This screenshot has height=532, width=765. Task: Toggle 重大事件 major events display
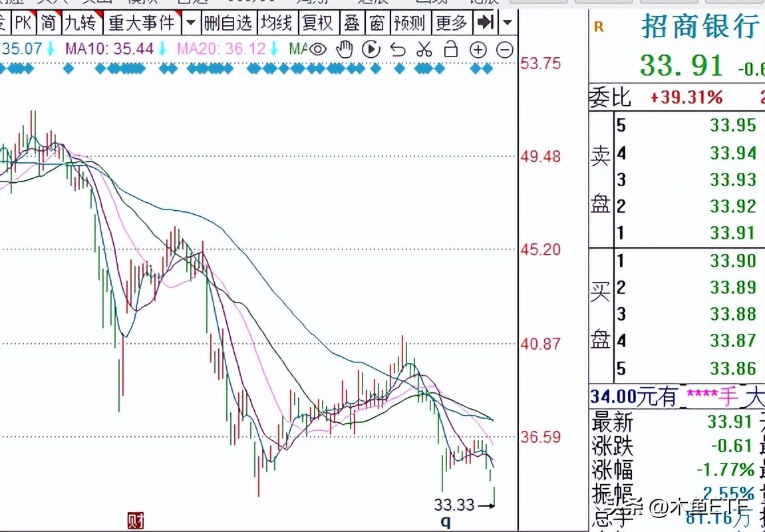pos(140,22)
